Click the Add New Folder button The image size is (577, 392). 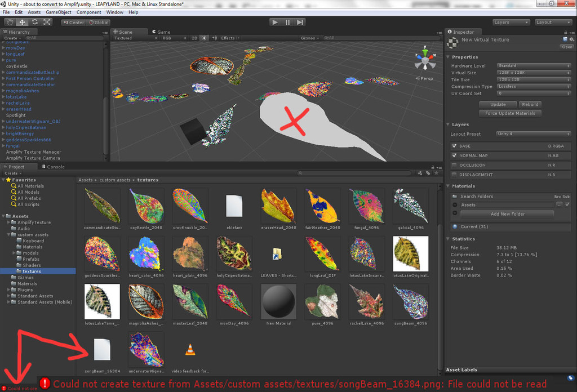(x=508, y=213)
